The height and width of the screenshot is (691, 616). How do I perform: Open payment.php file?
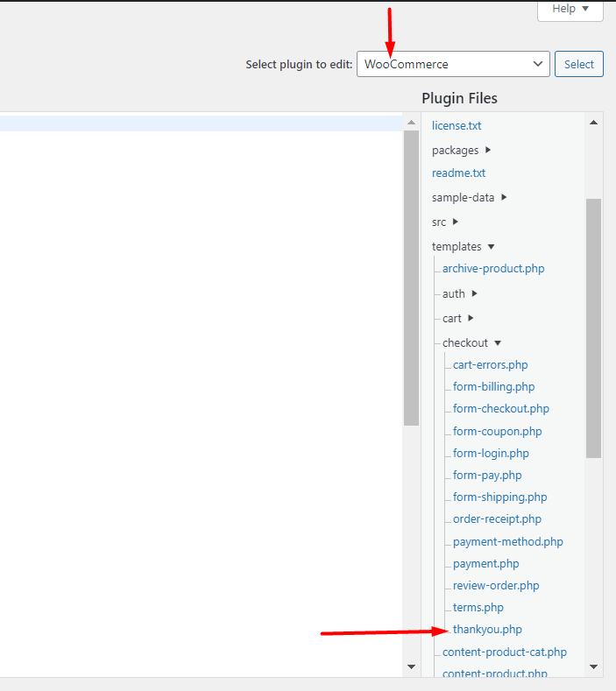pyautogui.click(x=486, y=564)
